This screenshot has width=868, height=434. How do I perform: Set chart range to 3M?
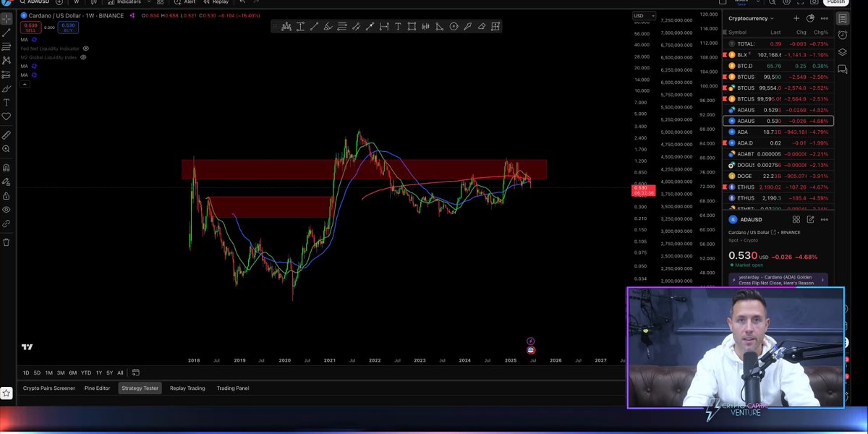(x=61, y=373)
